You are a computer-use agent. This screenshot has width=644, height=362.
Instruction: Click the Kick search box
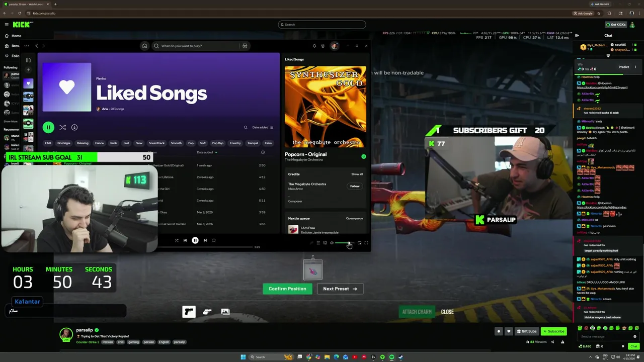coord(322,24)
